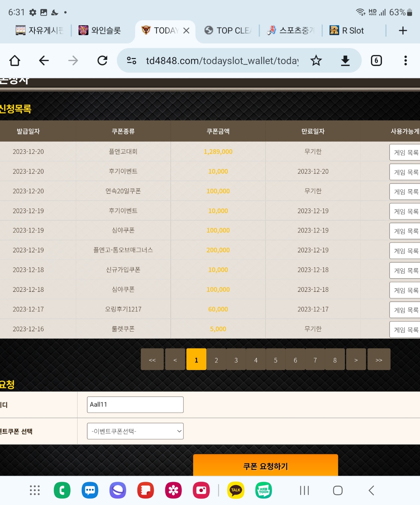Open downloads with download arrow icon
420x505 pixels.
(345, 61)
